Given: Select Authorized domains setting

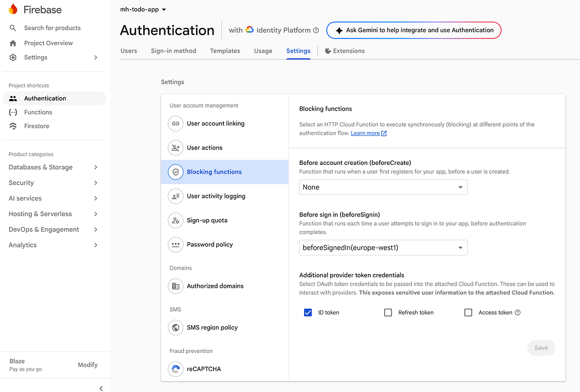Looking at the screenshot, I should [x=224, y=286].
